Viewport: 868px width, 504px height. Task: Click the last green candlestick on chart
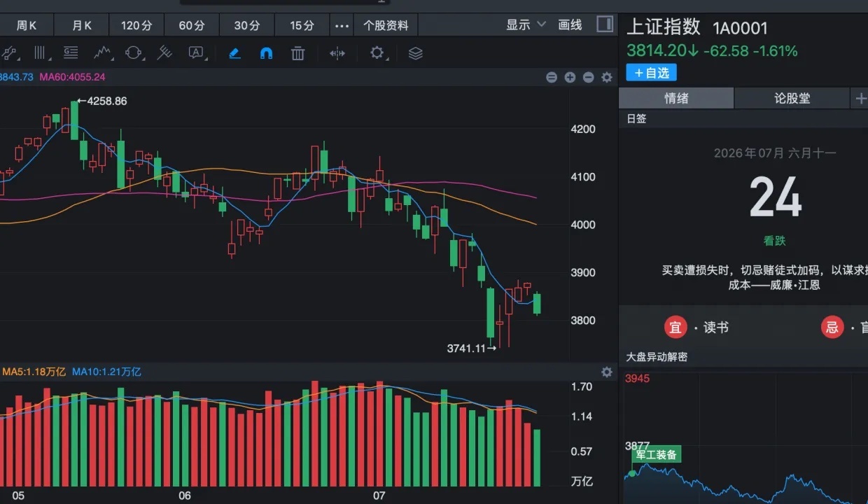pos(537,303)
